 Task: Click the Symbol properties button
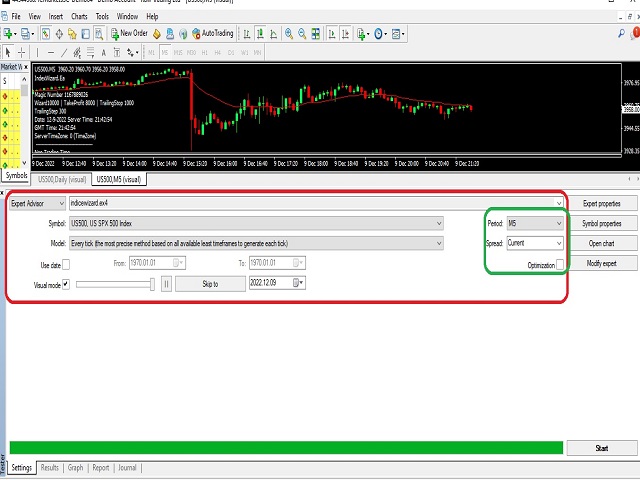coord(602,223)
